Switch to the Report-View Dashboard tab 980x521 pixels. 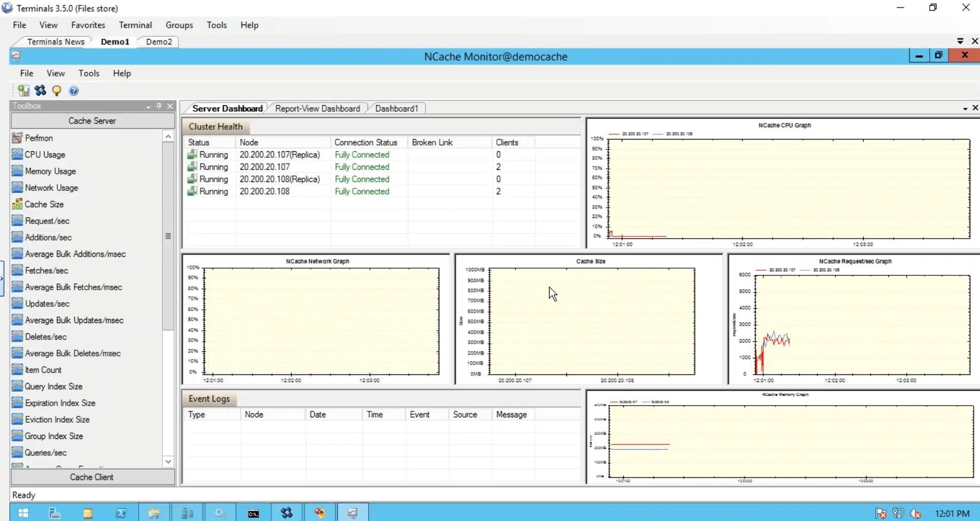pyautogui.click(x=317, y=108)
